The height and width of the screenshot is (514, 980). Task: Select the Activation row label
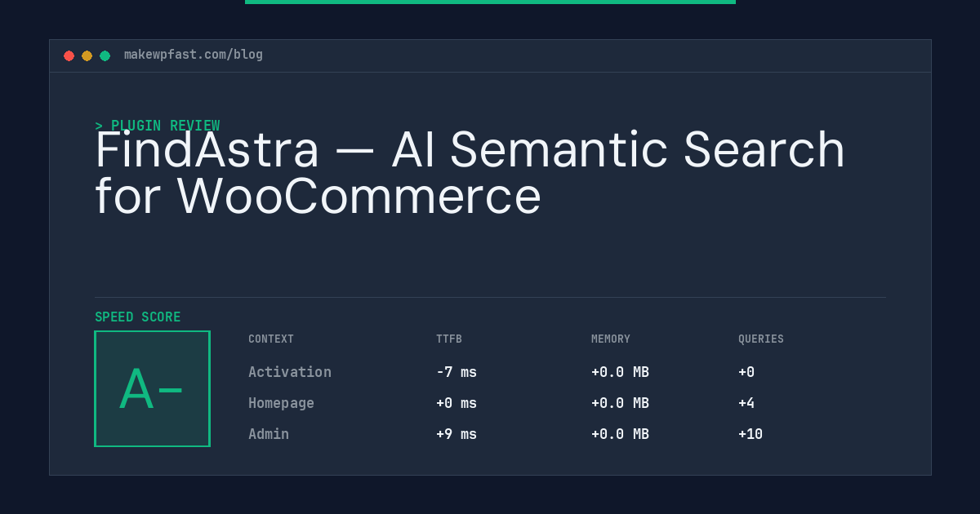(x=290, y=372)
